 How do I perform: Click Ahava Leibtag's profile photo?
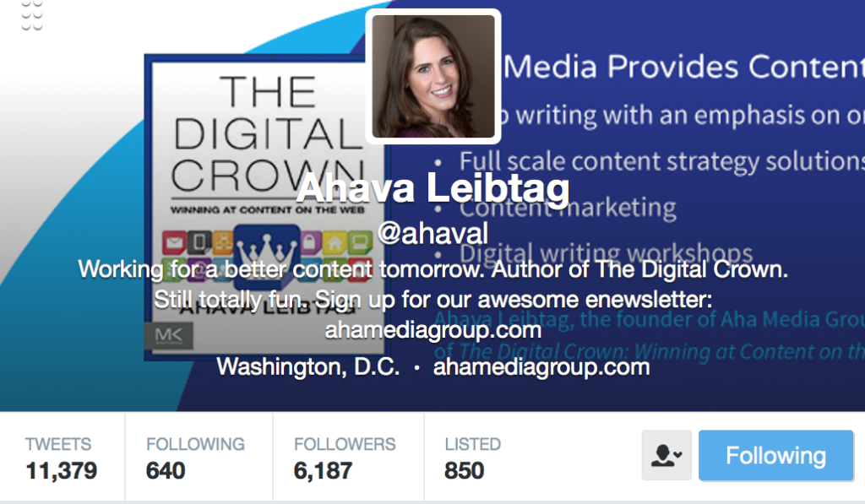click(x=433, y=76)
